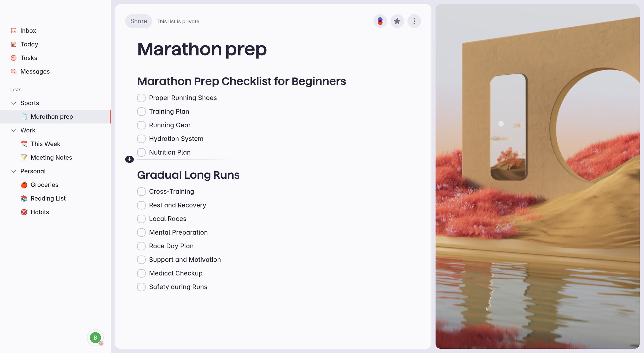Click the Hydration System item text
Image resolution: width=644 pixels, height=353 pixels.
[x=176, y=139]
